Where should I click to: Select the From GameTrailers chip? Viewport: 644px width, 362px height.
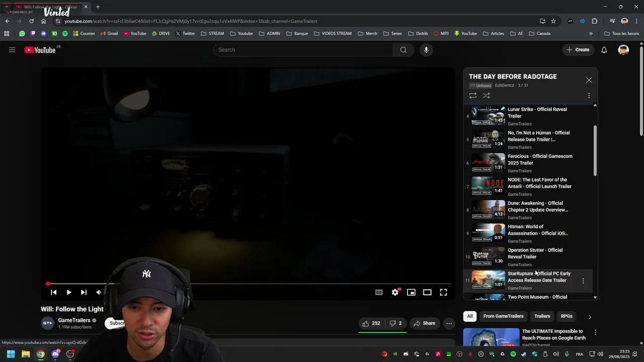pyautogui.click(x=503, y=316)
